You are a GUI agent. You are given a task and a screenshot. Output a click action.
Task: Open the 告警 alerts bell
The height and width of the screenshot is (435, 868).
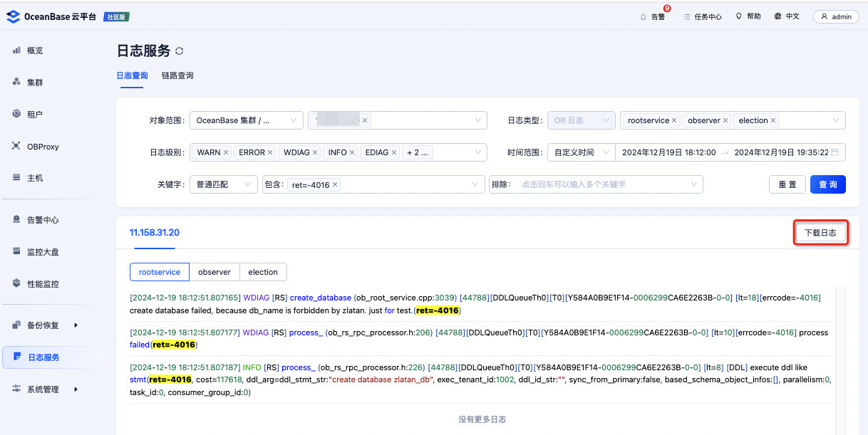653,16
